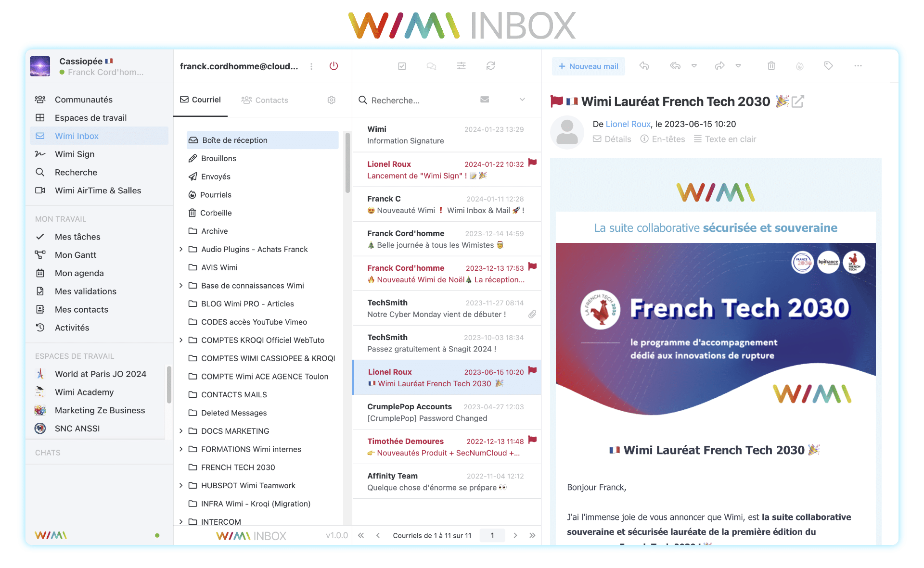Viewport: 924px width, 568px height.
Task: Switch to the Courriel tab
Action: (200, 100)
